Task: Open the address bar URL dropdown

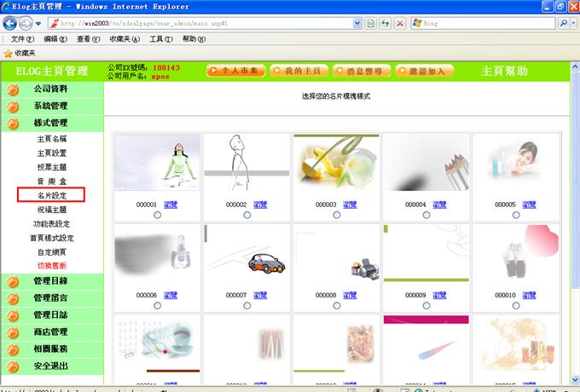Action: 357,23
